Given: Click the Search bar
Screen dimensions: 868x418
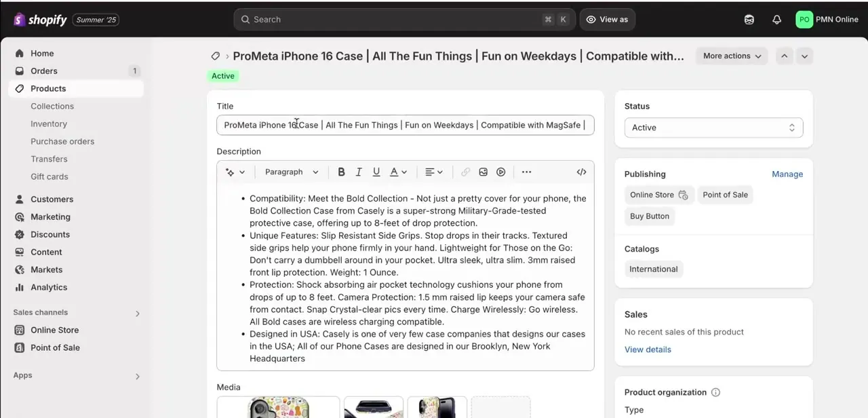Looking at the screenshot, I should coord(405,20).
